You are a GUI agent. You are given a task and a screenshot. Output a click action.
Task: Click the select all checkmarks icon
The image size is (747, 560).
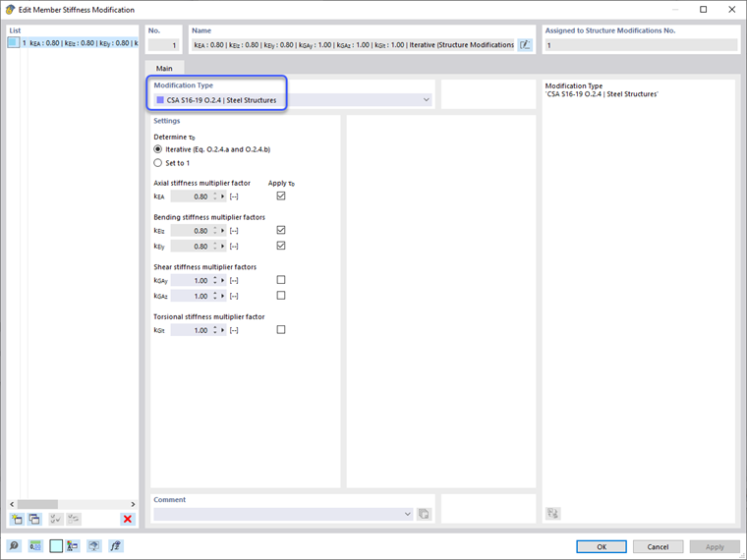click(56, 519)
